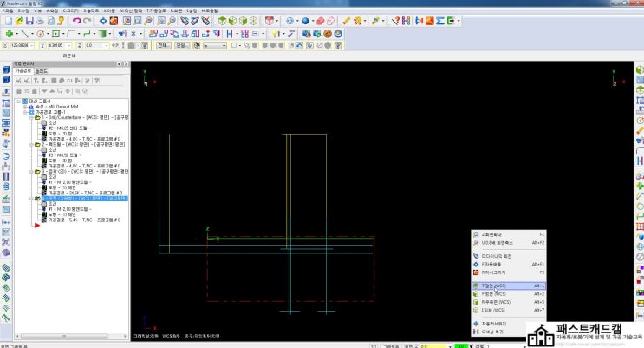
Task: Click the Undo arrow icon
Action: (77, 20)
